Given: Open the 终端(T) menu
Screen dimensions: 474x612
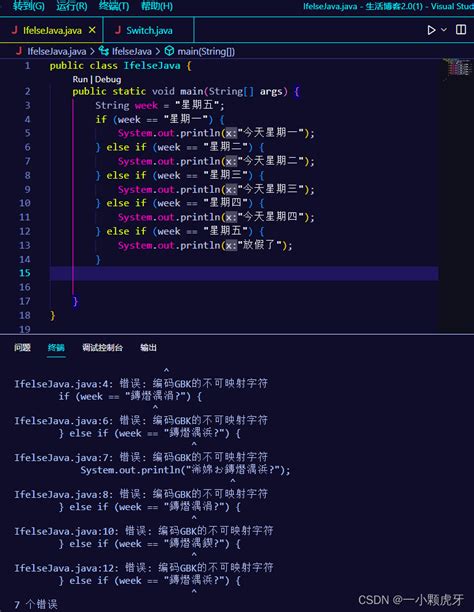Looking at the screenshot, I should coord(114,6).
